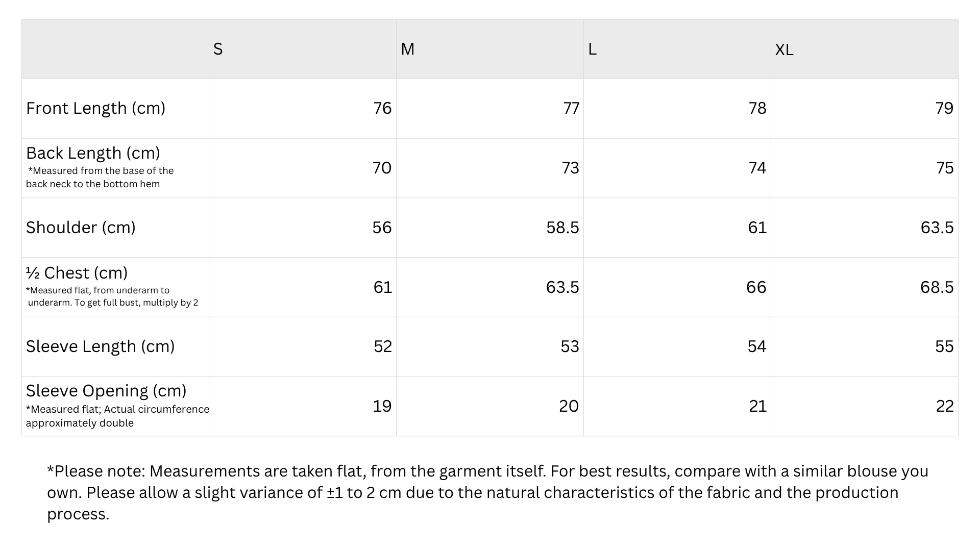Select the Sleeve Opening value 20 for M
The width and height of the screenshot is (980, 551).
point(569,406)
